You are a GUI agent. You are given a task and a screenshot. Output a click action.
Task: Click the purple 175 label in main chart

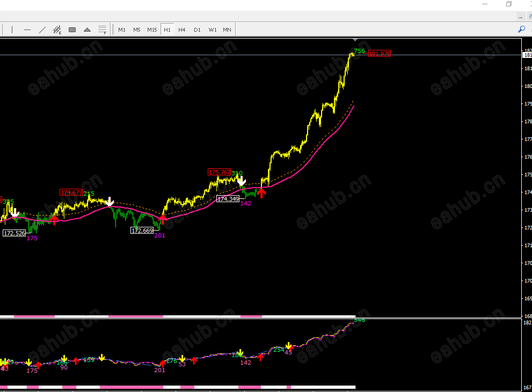coord(32,238)
